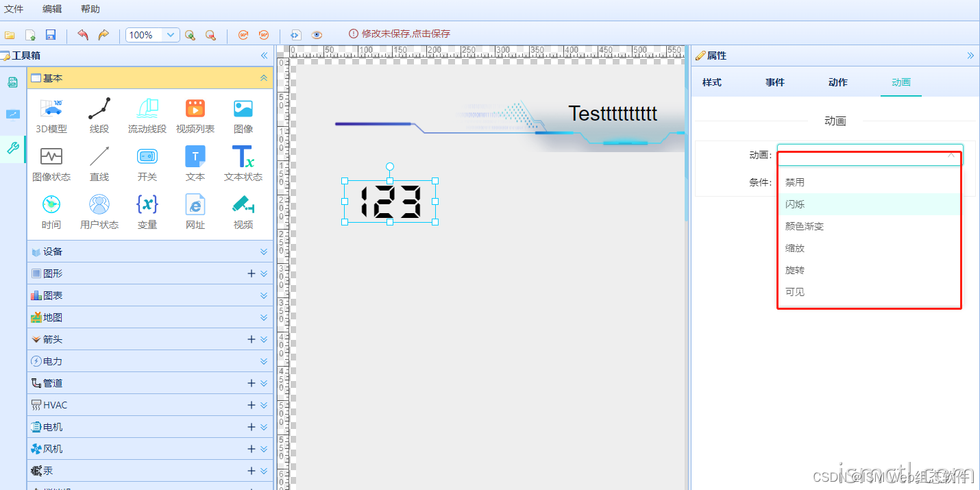Choose 颜色渐变 from the animation list
The width and height of the screenshot is (980, 490).
870,226
